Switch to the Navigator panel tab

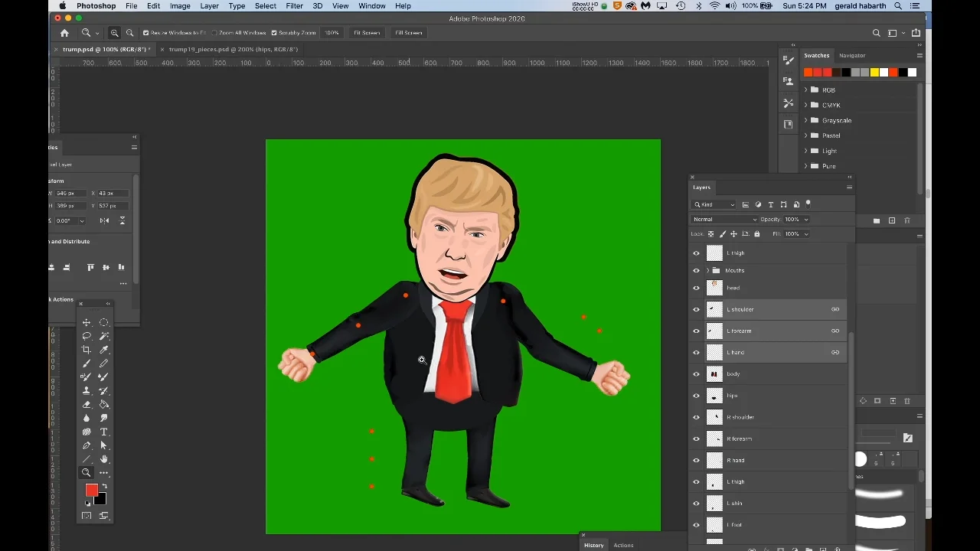[x=851, y=55]
